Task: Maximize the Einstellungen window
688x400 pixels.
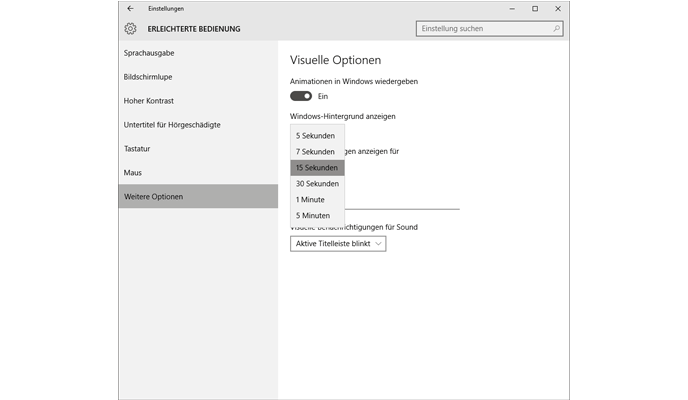Action: pyautogui.click(x=535, y=8)
